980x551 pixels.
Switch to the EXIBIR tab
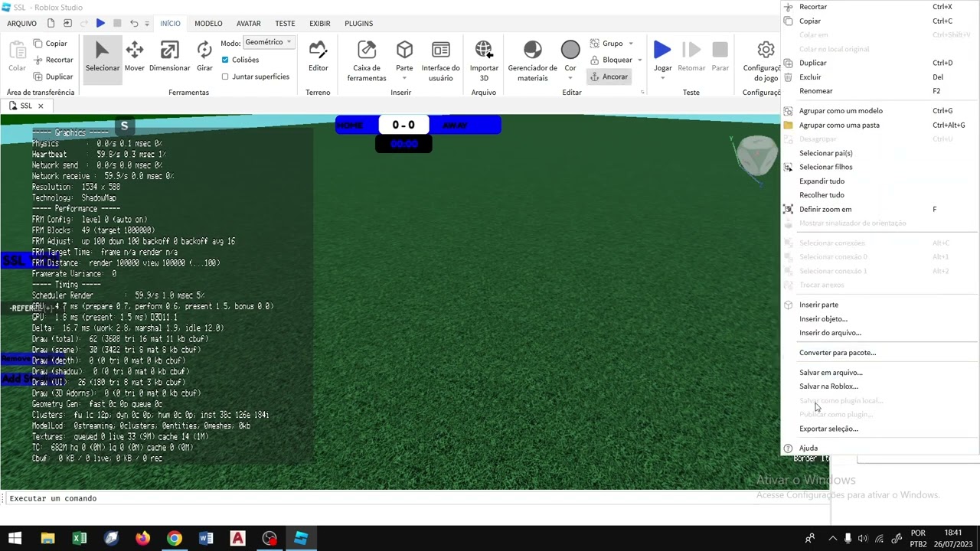point(319,24)
